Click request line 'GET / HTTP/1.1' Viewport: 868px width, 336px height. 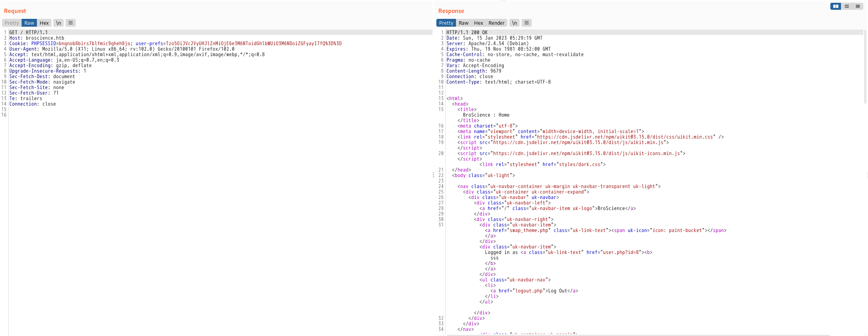[x=29, y=33]
